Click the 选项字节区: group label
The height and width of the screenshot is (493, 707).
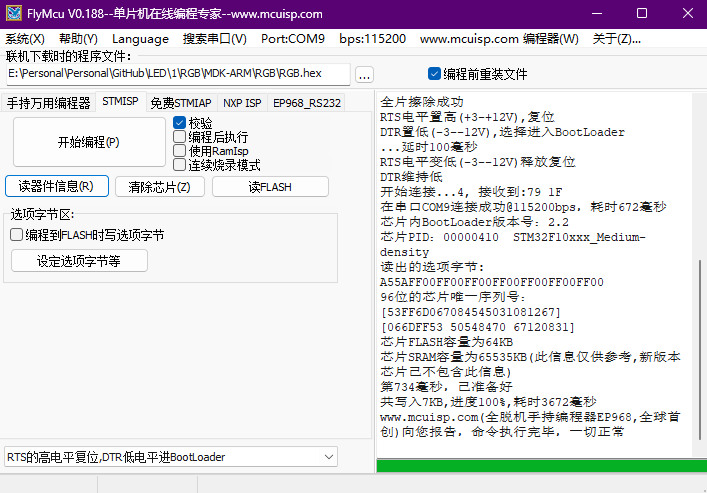tap(42, 214)
